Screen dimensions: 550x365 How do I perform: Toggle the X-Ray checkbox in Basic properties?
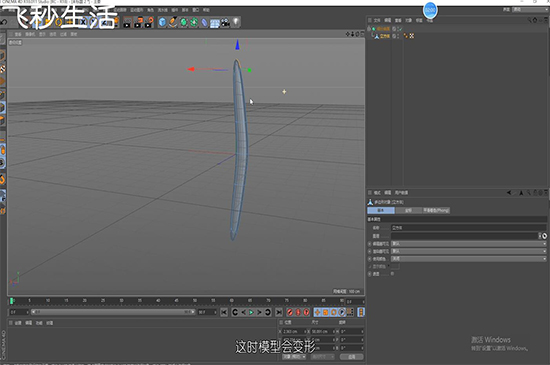[x=392, y=274]
